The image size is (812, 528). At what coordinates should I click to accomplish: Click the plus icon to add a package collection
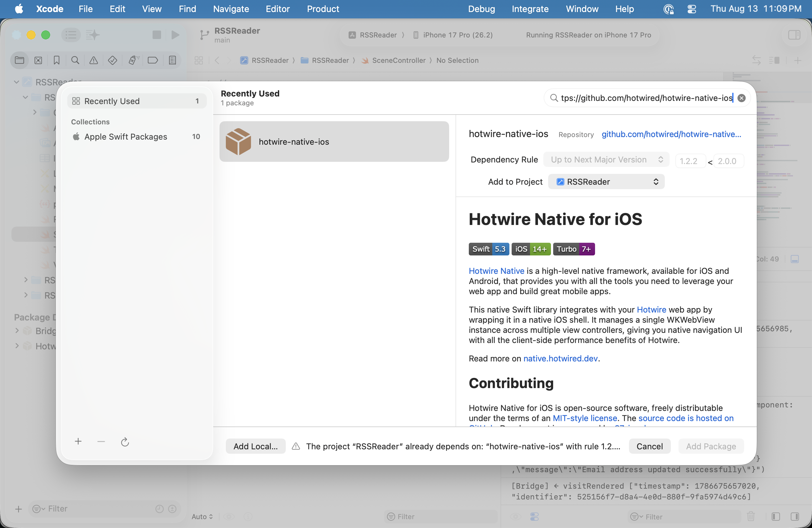(78, 442)
